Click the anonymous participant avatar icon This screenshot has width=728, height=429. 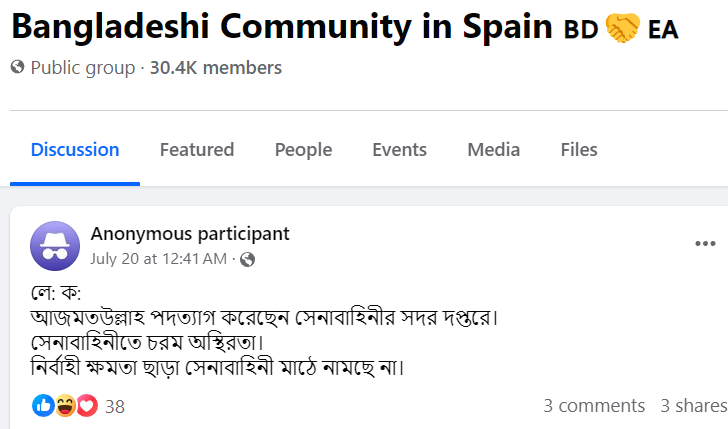pos(55,246)
